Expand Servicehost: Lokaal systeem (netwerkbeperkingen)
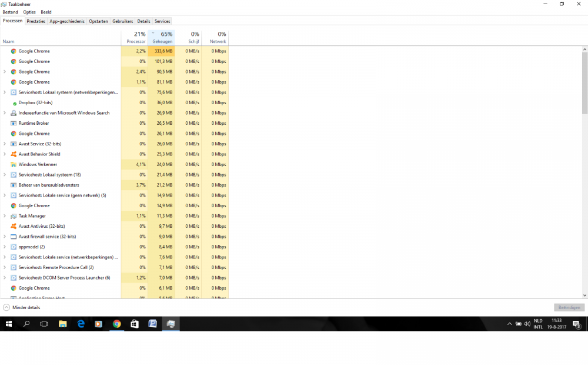The width and height of the screenshot is (588, 365). point(5,92)
